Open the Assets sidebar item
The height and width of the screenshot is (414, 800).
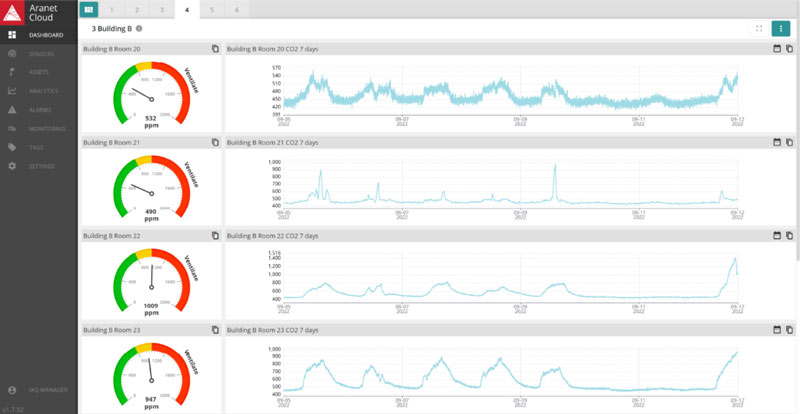pos(39,72)
